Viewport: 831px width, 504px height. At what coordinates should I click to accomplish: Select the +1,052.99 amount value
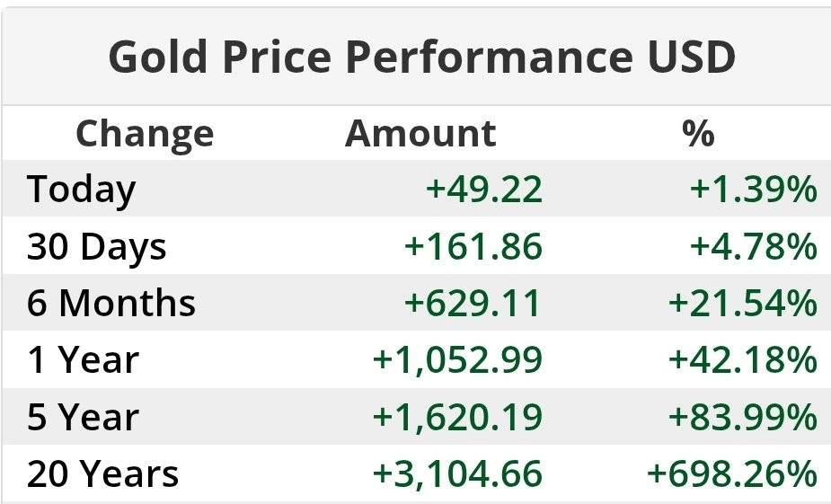458,360
